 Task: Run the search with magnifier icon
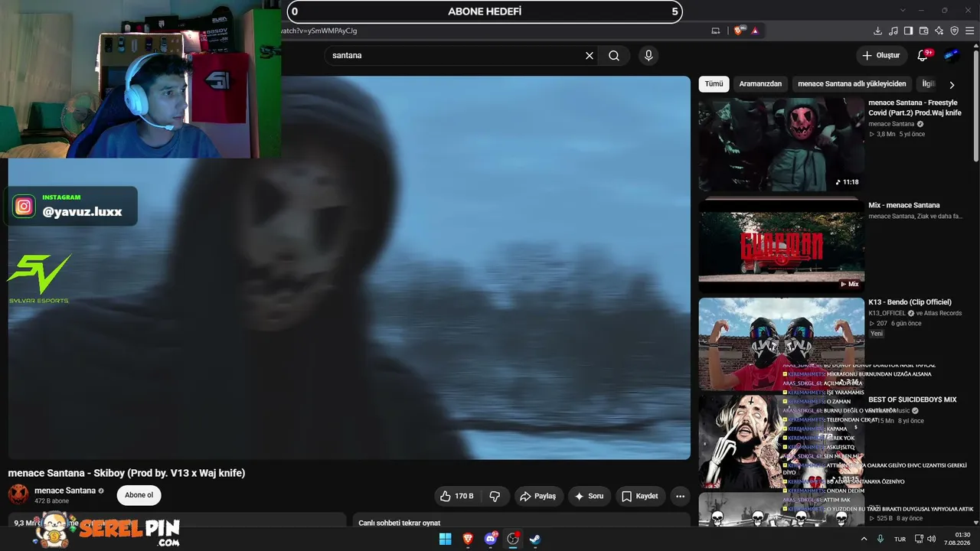(614, 56)
